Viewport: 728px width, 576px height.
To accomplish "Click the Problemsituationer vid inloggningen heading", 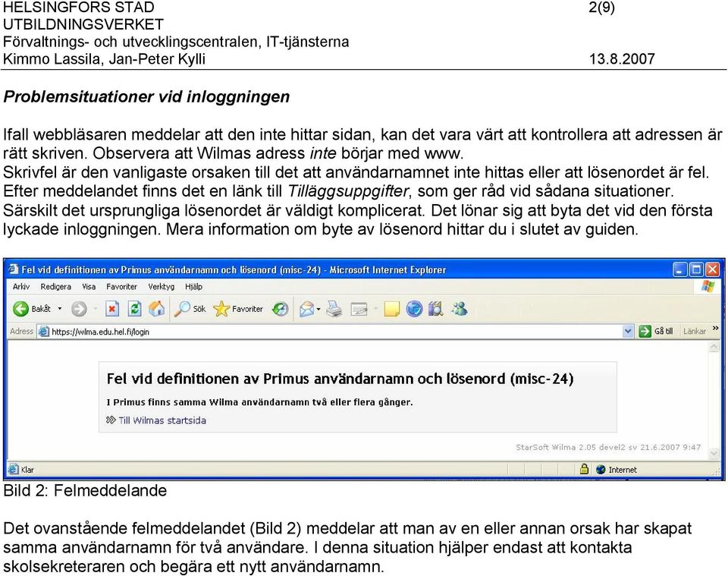I will tap(146, 96).
